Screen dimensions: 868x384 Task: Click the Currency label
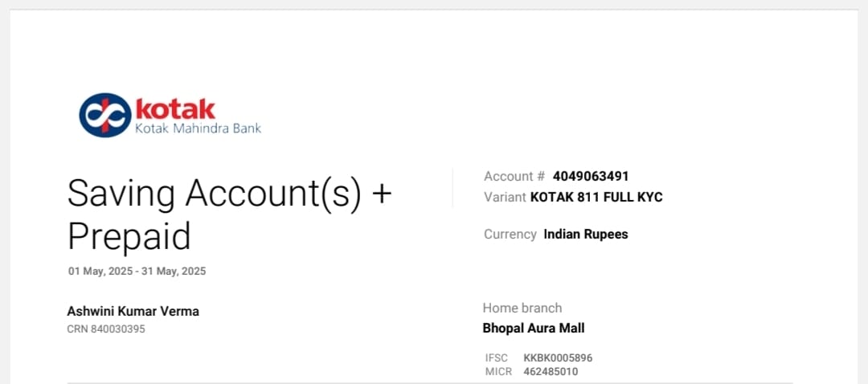pos(510,235)
